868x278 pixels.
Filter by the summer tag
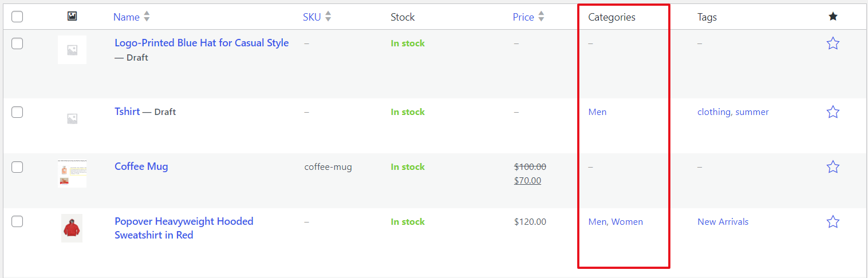point(752,112)
